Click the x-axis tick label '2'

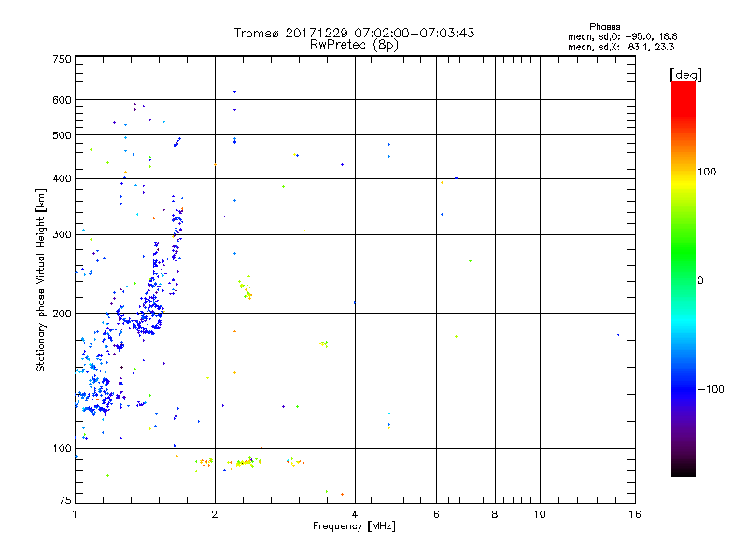point(215,514)
